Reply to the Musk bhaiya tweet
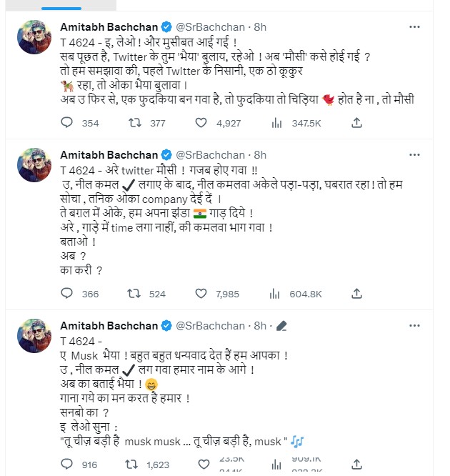Screen dimensions: 450x476 (x=66, y=465)
